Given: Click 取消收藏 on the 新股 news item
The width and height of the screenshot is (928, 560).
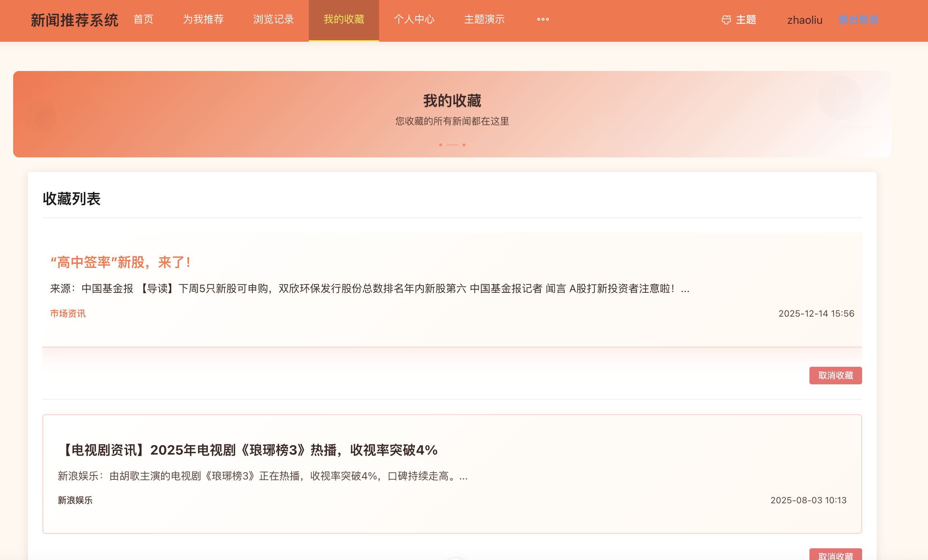Looking at the screenshot, I should 836,375.
